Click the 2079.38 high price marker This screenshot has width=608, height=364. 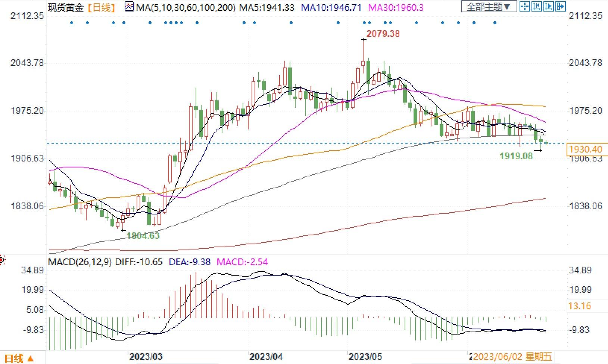coord(383,34)
